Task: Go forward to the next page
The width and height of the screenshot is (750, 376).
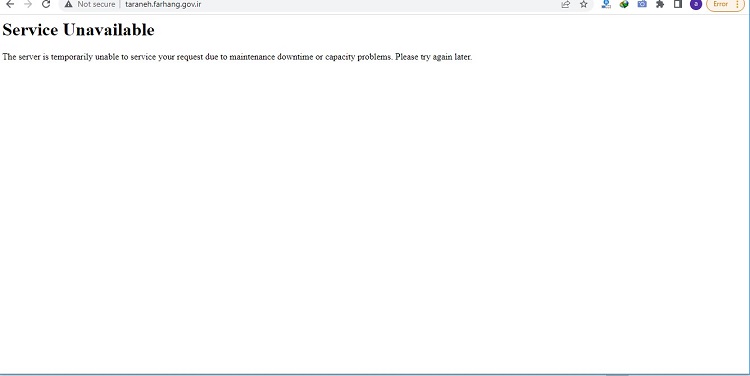Action: pos(28,4)
